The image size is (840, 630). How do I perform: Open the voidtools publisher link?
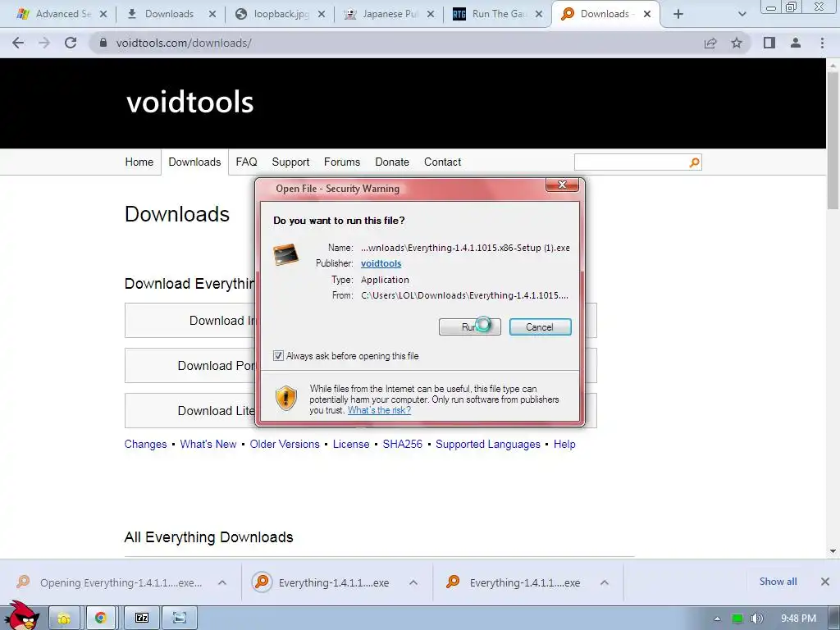click(381, 263)
